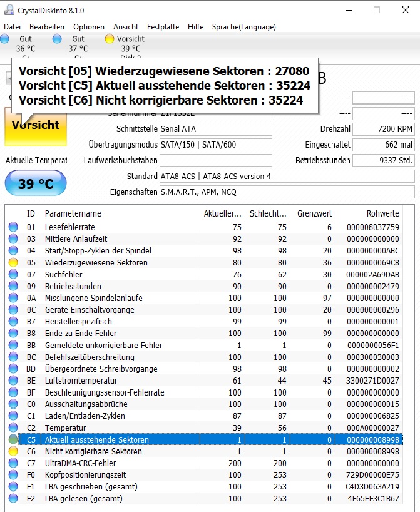Open the Festplatte menu

[x=163, y=27]
